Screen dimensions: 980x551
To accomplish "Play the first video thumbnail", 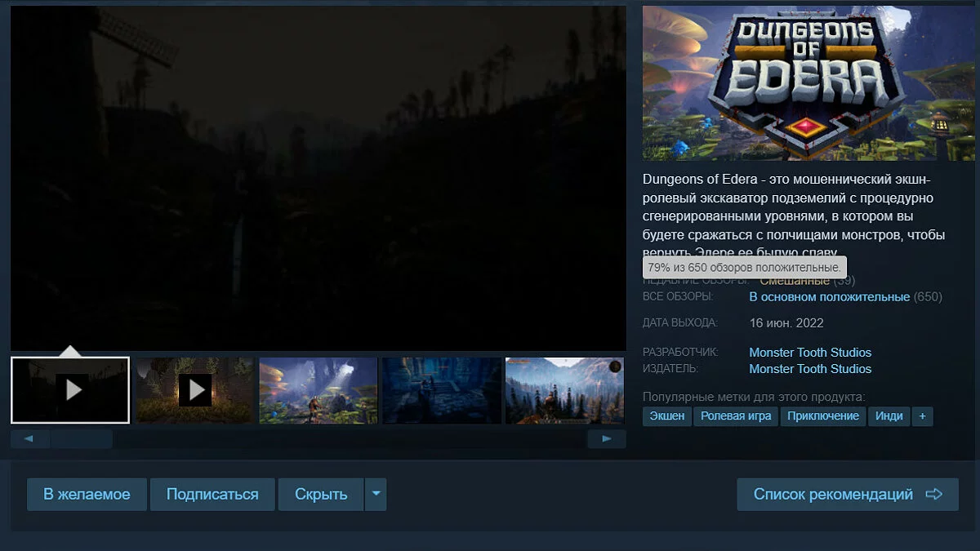I will [x=70, y=390].
